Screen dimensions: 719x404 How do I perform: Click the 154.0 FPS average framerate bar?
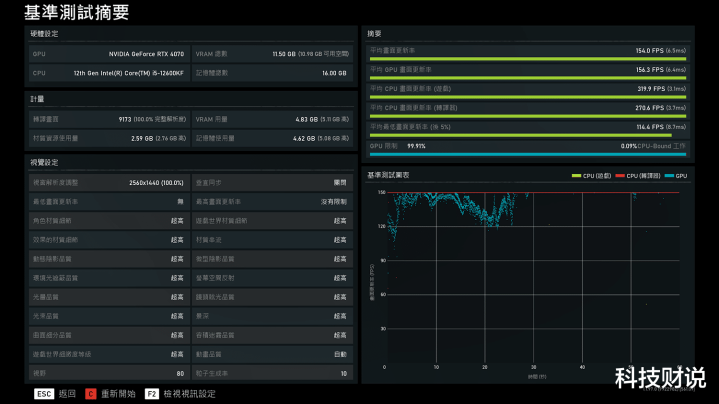[x=527, y=55]
